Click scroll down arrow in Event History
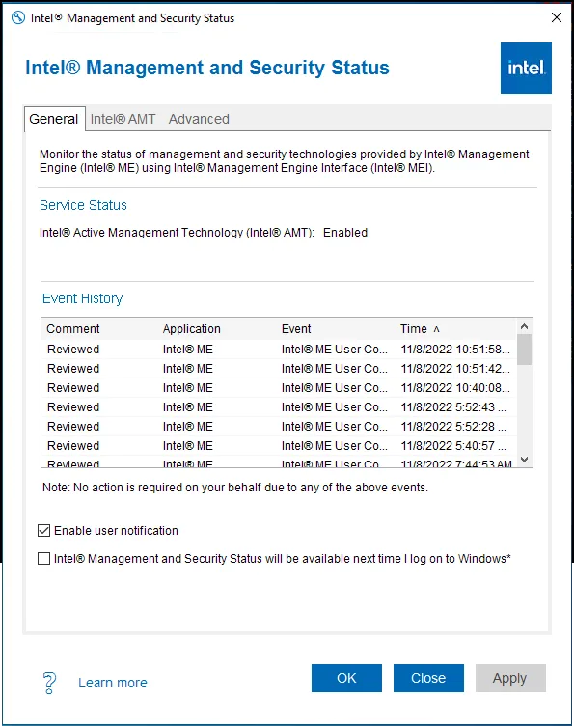574x728 pixels. pos(525,460)
